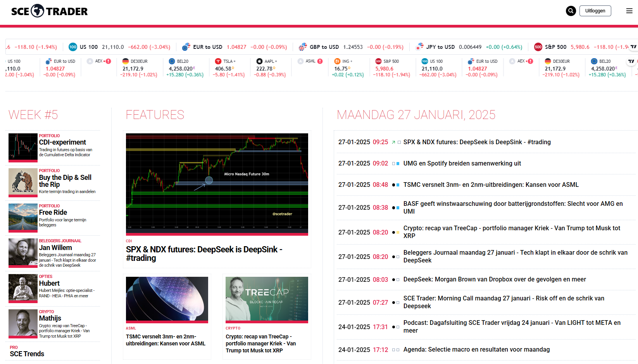Click TreeCap recap feature image
This screenshot has height=364, width=638.
[267, 300]
